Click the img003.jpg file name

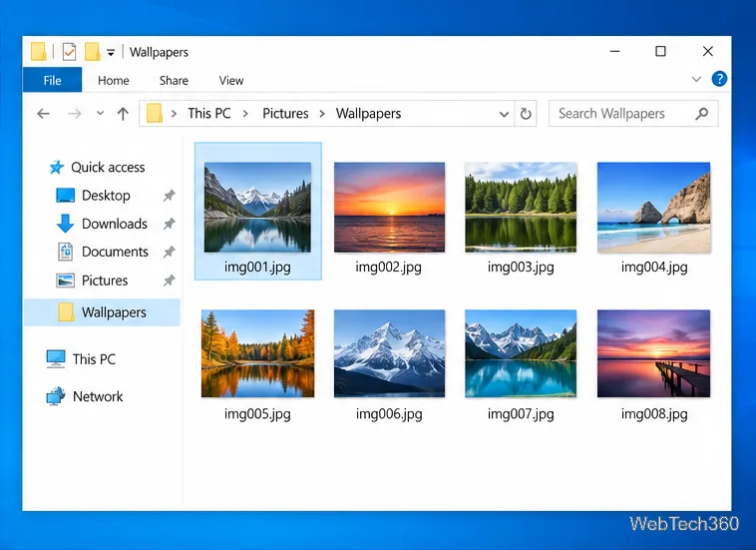521,268
